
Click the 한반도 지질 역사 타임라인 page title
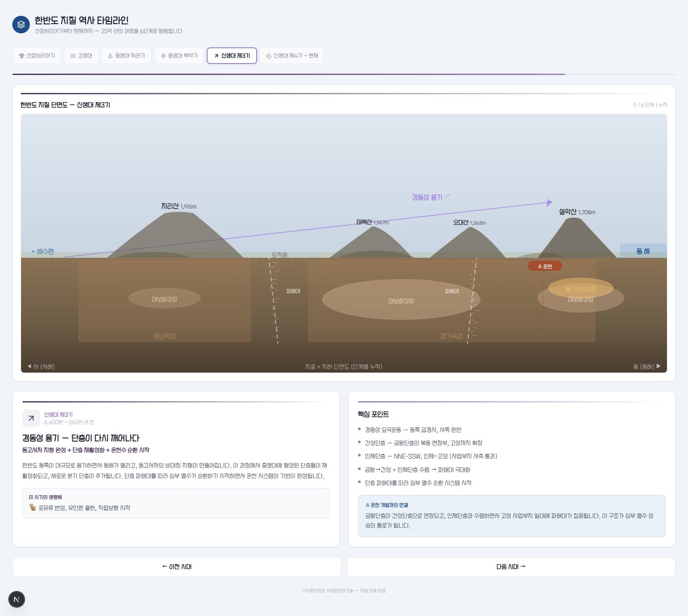tap(82, 20)
